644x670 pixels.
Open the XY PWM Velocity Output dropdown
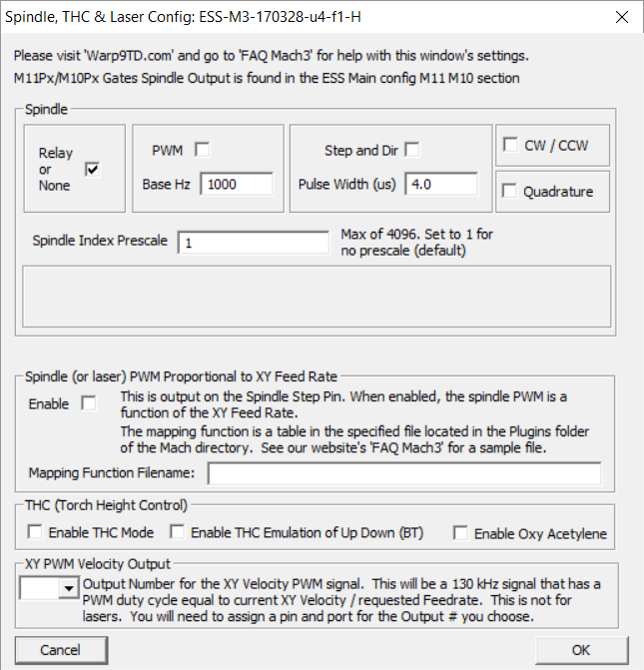[68, 590]
